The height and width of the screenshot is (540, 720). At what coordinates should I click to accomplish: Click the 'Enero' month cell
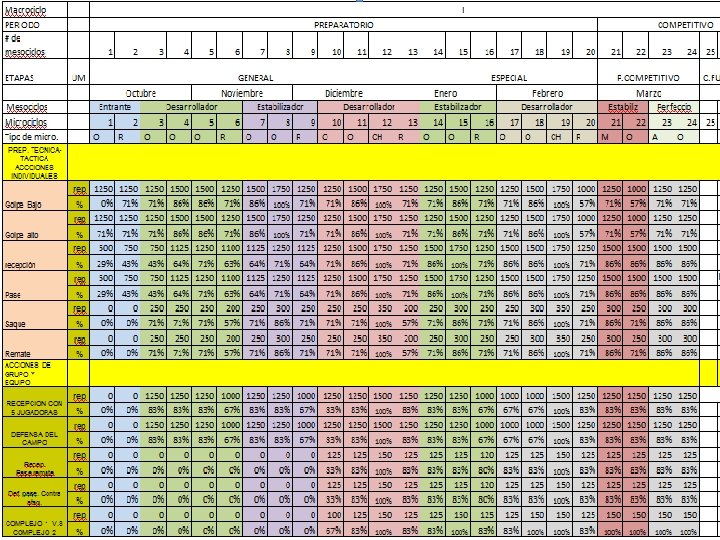click(445, 93)
